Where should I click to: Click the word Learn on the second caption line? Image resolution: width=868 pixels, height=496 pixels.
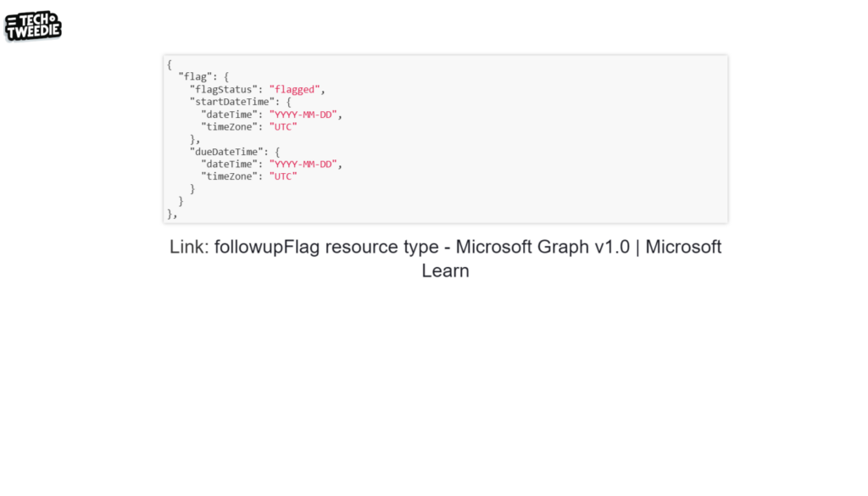(x=445, y=271)
